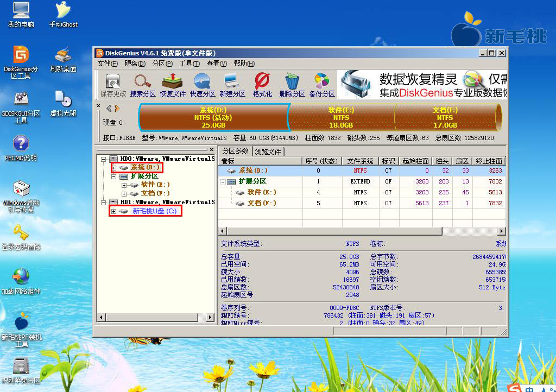Click the 序号(状态) column header
The height and width of the screenshot is (392, 556).
(x=321, y=161)
